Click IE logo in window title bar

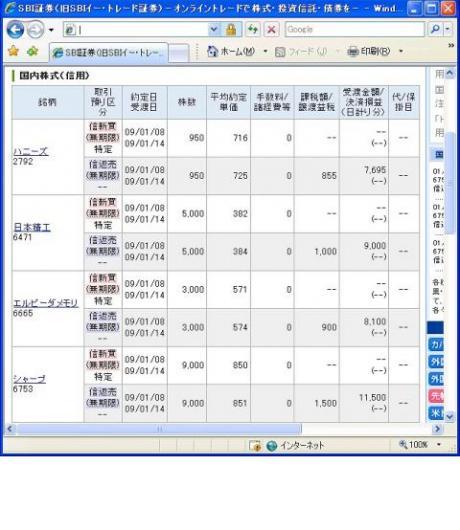click(x=10, y=8)
